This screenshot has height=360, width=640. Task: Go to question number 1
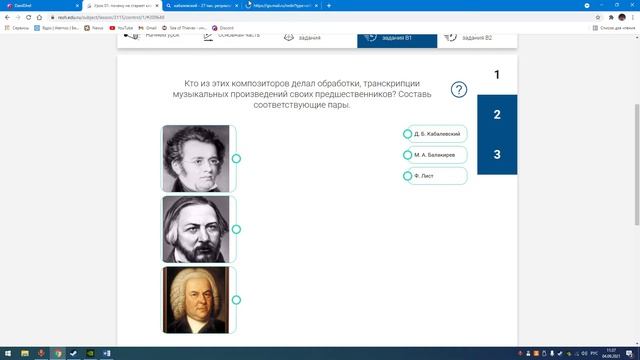(x=497, y=75)
